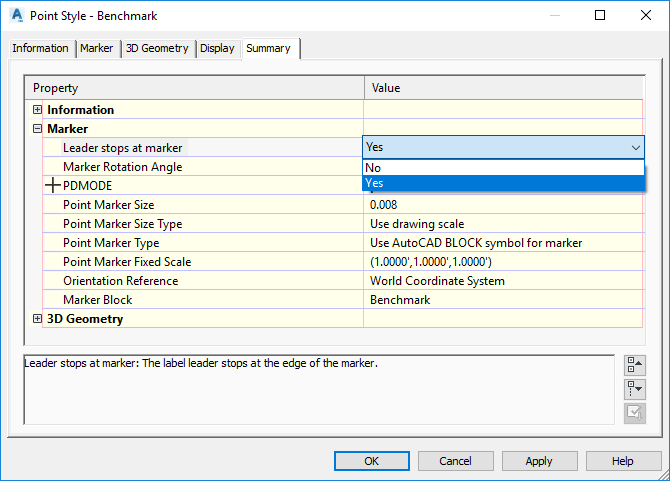Choose No from the dropdown list
Image resolution: width=670 pixels, height=481 pixels.
(x=503, y=167)
